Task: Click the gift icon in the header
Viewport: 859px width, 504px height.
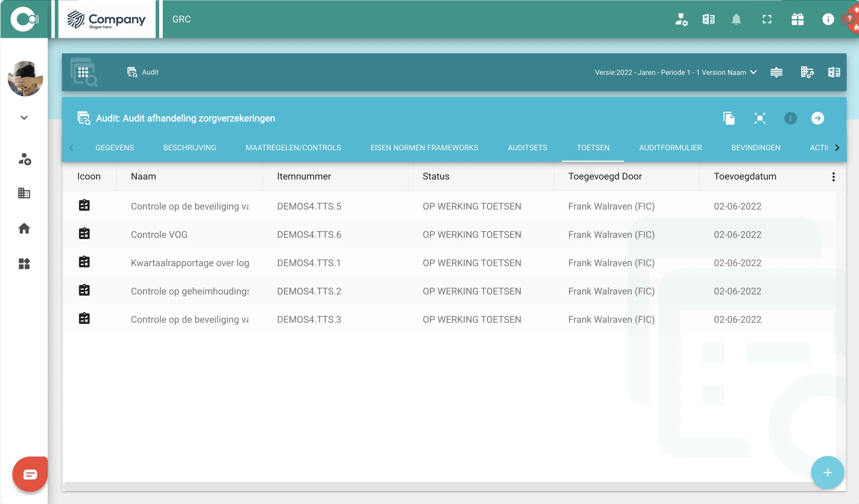Action: [798, 19]
